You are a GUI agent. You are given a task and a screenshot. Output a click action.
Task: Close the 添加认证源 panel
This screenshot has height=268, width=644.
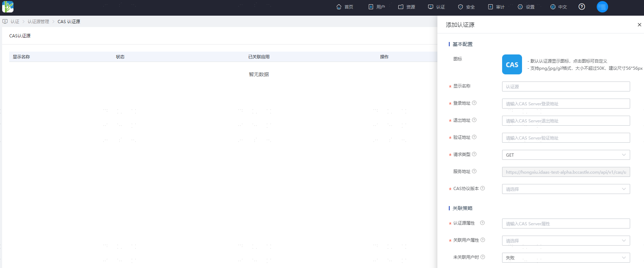click(639, 25)
